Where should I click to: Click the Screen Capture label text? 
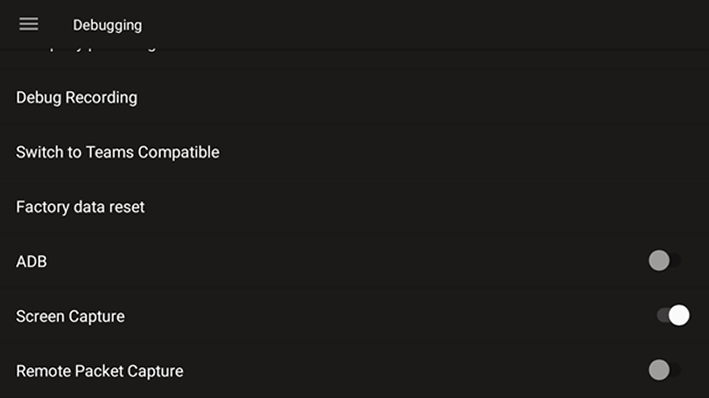click(x=70, y=317)
